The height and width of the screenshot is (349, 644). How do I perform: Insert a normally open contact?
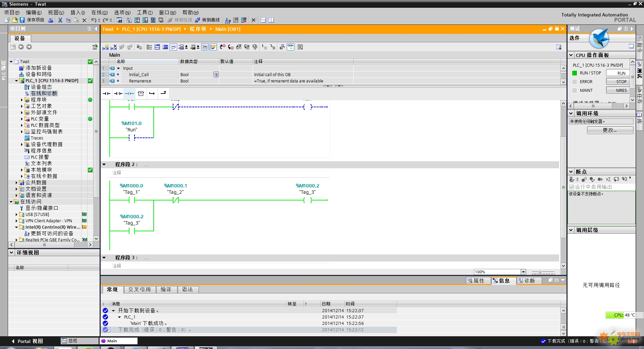[x=107, y=94]
